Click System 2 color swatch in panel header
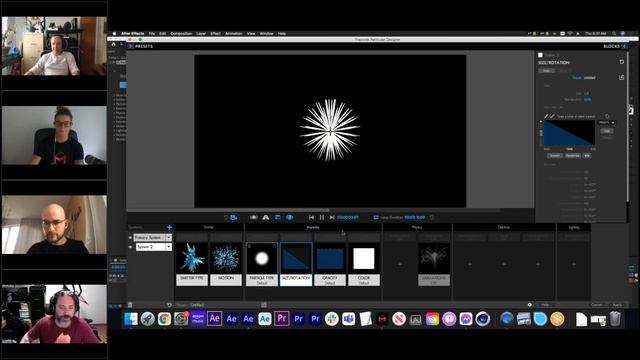This screenshot has height=360, width=640. click(x=540, y=55)
